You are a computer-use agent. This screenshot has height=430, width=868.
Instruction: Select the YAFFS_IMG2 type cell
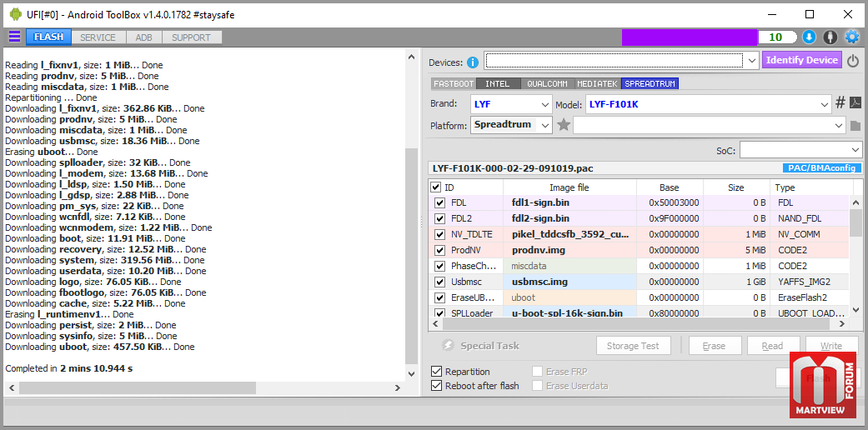(x=810, y=282)
